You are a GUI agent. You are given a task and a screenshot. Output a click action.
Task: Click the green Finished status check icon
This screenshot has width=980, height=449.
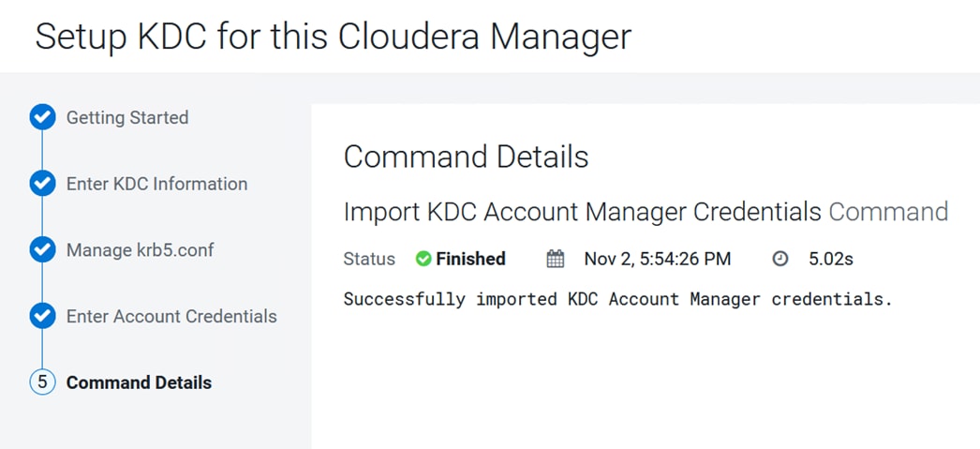pos(423,259)
